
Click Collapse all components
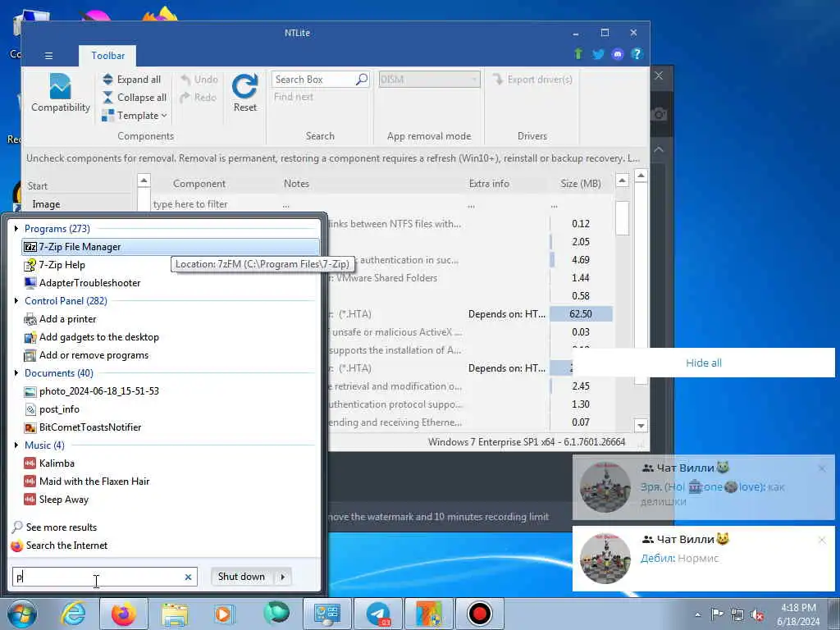coord(135,98)
